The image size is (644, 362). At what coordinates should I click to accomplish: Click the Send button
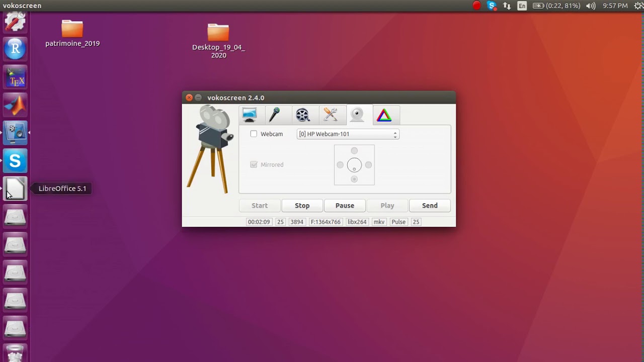click(430, 205)
